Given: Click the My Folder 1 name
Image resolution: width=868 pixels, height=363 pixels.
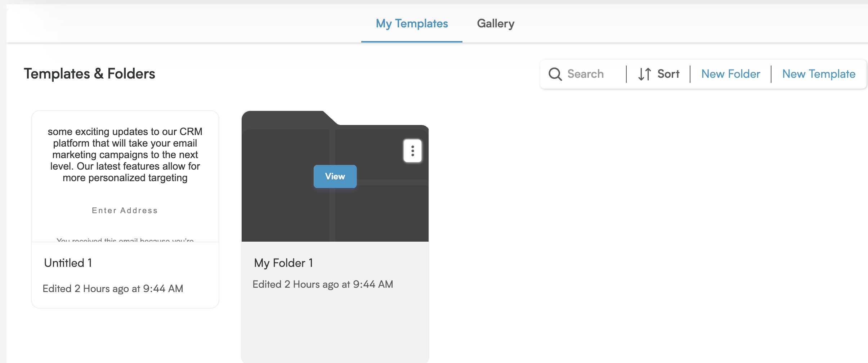Looking at the screenshot, I should click(283, 263).
